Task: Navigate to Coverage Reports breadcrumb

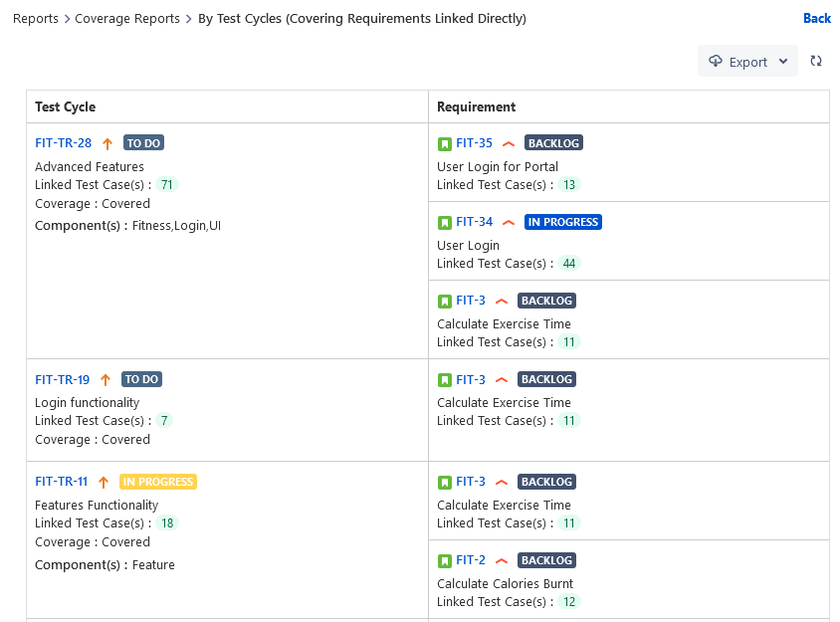Action: click(127, 19)
